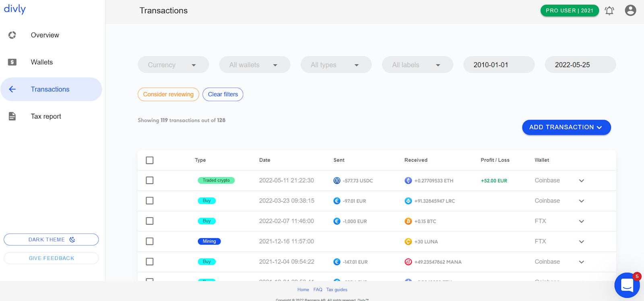
Task: Toggle the select-all checkbox in table header
Action: (150, 160)
